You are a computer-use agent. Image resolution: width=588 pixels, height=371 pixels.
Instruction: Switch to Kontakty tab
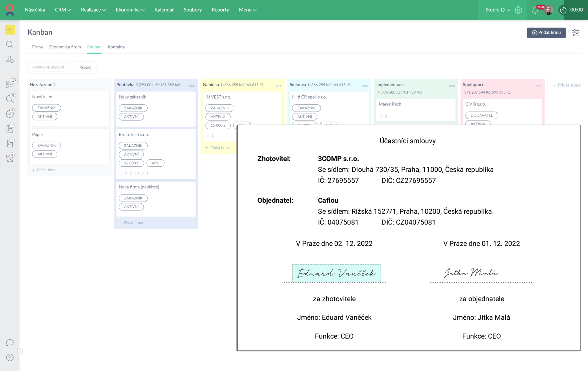click(x=116, y=47)
